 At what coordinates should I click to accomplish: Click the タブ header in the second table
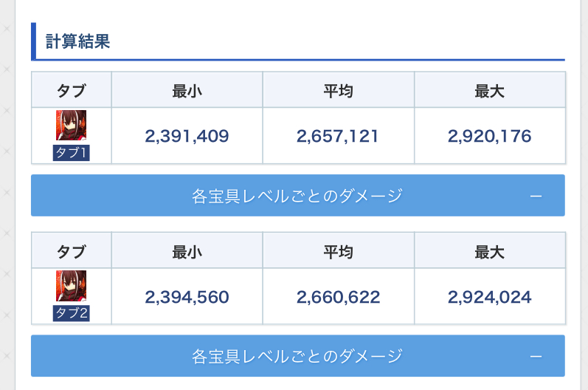tap(71, 251)
